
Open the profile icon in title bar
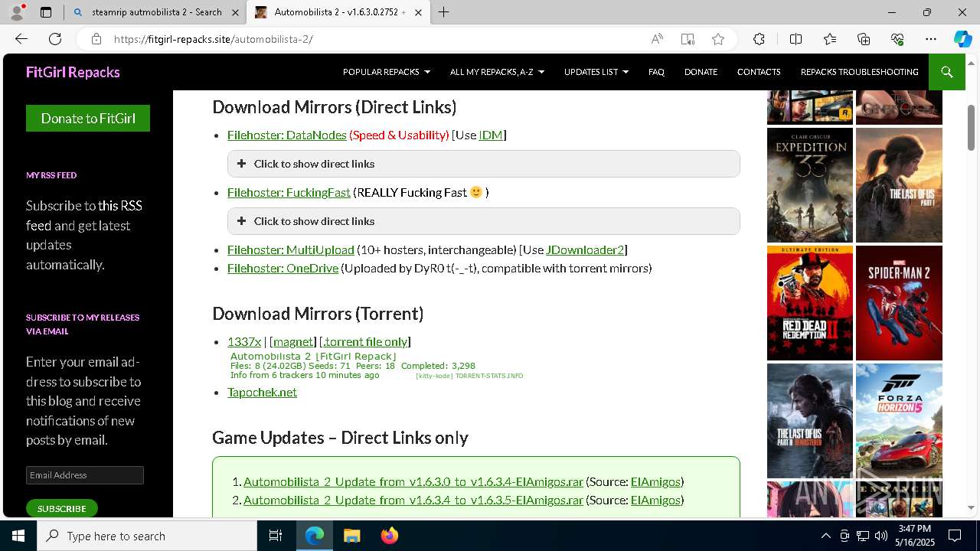(17, 12)
